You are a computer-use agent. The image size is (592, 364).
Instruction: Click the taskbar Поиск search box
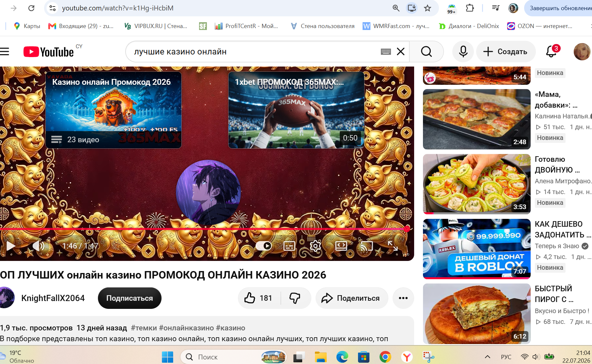(234, 357)
